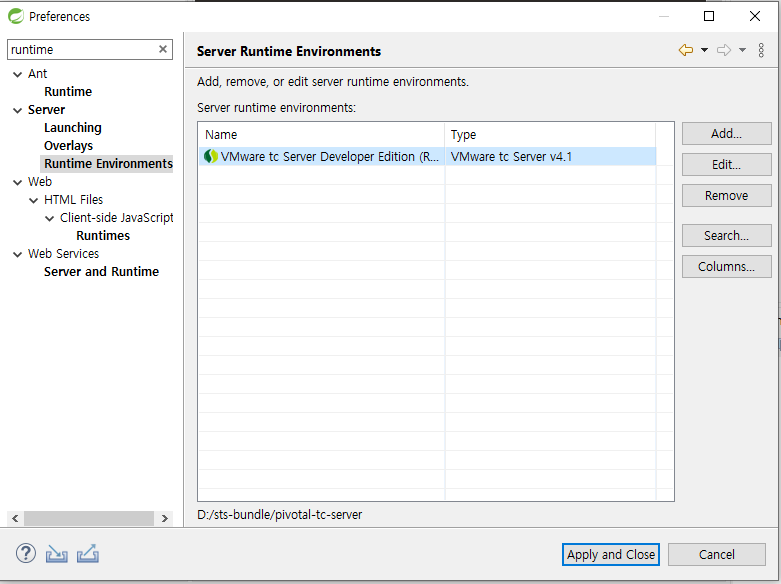Collapse the Web tree node
Viewport: 781px width, 584px height.
[x=17, y=182]
